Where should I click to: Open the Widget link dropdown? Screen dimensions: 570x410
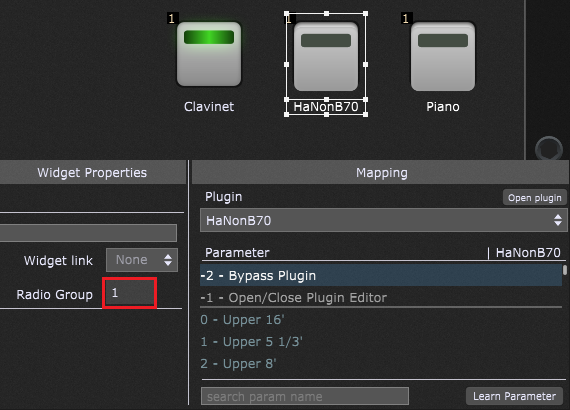click(x=142, y=260)
